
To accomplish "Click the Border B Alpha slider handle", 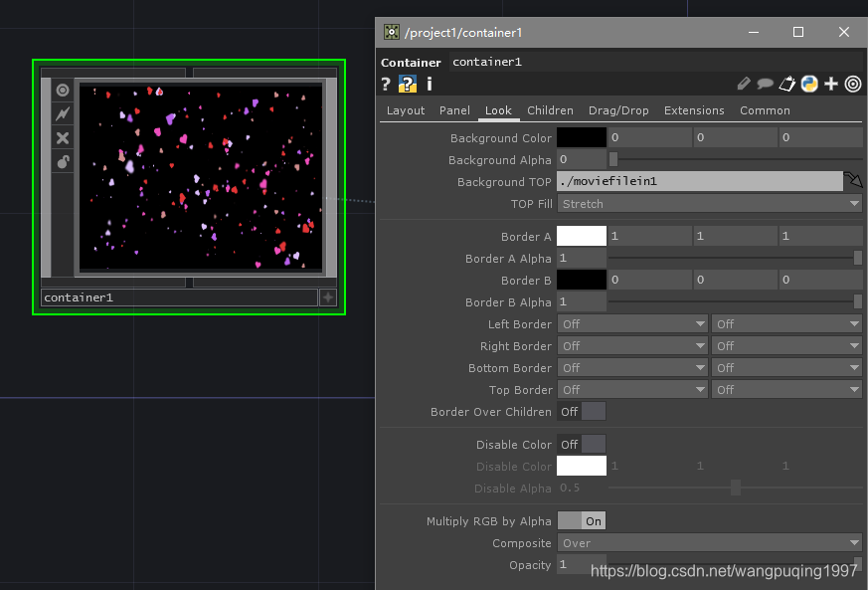I will point(858,301).
